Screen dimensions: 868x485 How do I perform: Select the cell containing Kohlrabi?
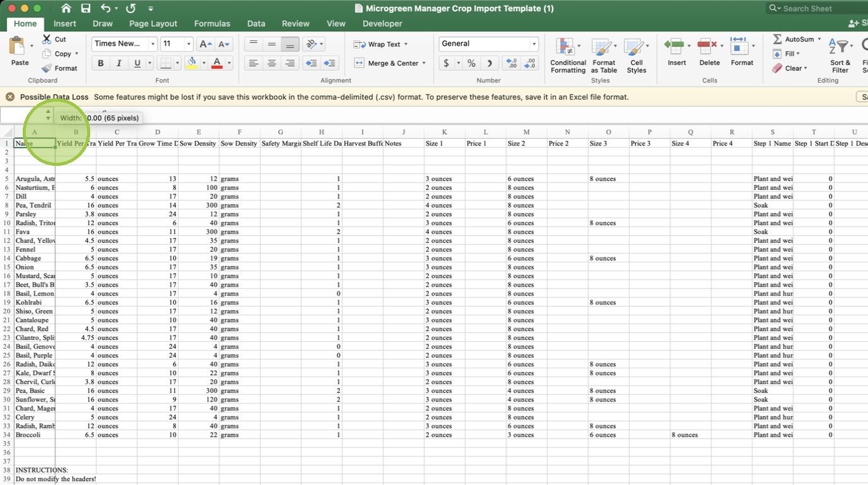pos(35,302)
